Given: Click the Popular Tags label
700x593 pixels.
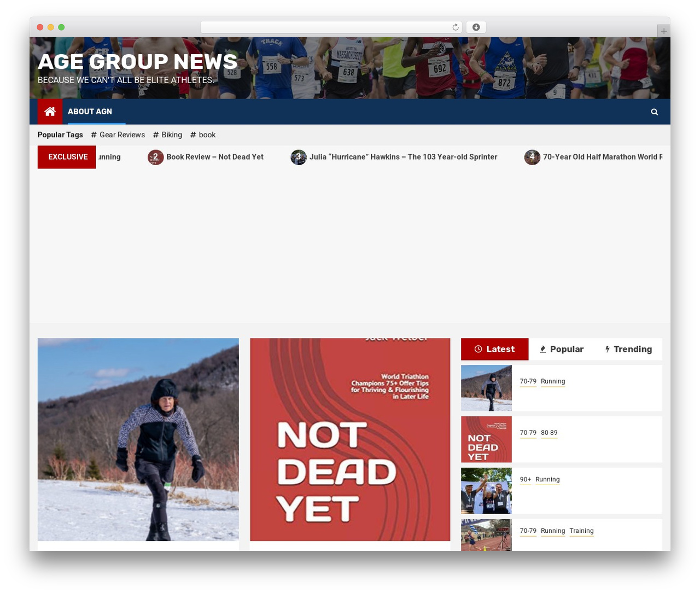Looking at the screenshot, I should 60,135.
